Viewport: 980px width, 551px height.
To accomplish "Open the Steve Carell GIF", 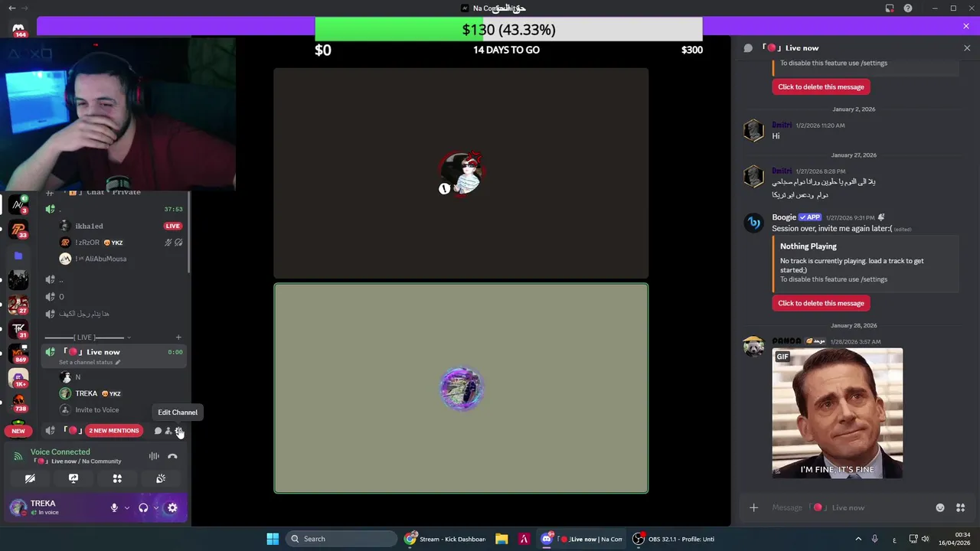I will click(x=838, y=413).
